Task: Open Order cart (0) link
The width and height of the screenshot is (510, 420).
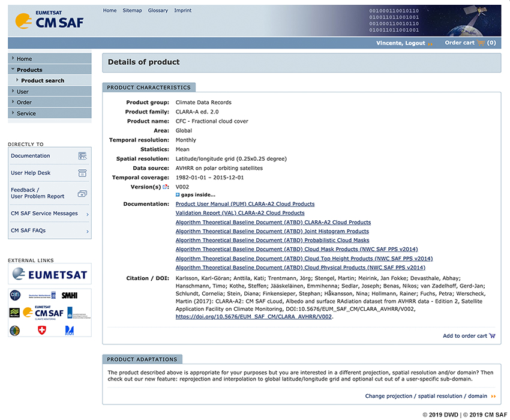Action: point(470,43)
